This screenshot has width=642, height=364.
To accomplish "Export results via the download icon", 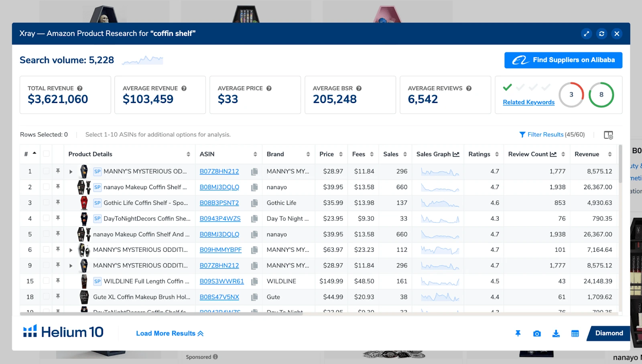I will 556,333.
